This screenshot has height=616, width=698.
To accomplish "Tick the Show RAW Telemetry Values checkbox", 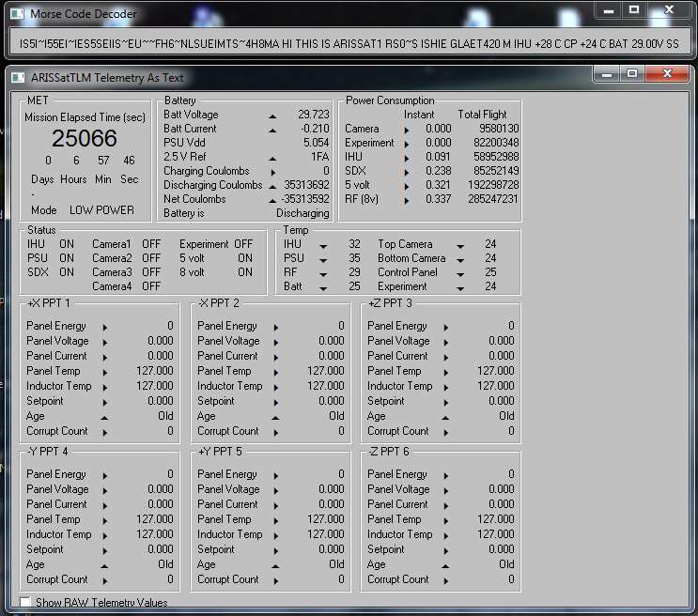I will coord(25,603).
